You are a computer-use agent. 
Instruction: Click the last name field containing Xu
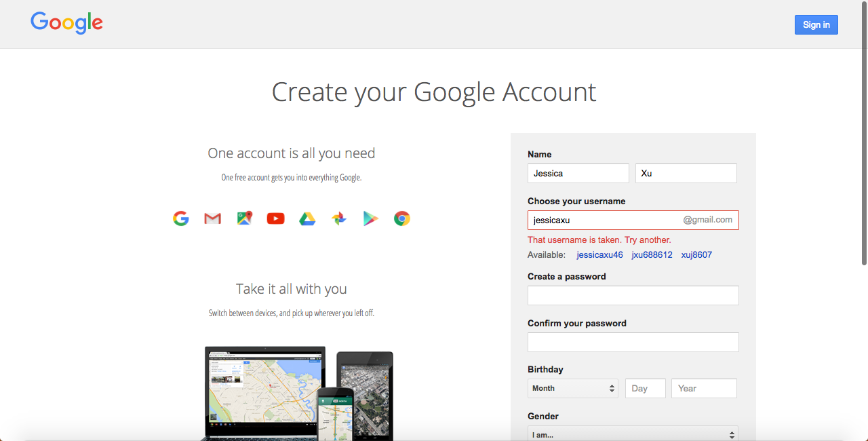click(686, 173)
